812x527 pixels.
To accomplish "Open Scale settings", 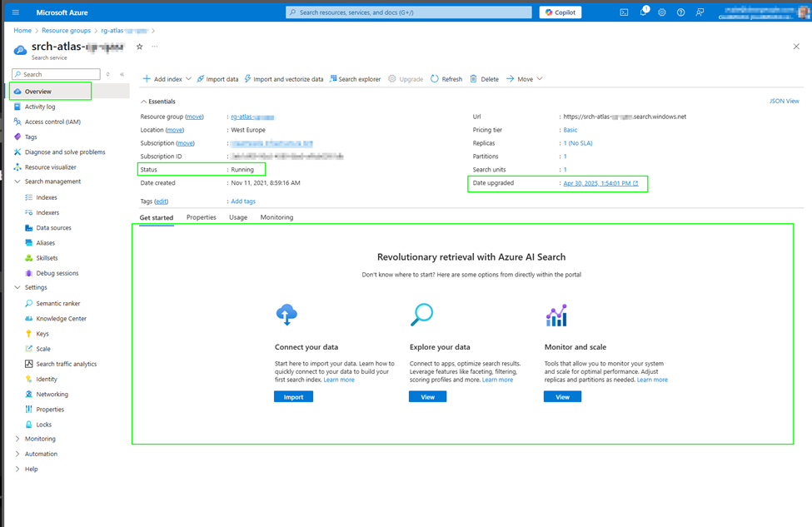I will pyautogui.click(x=43, y=349).
